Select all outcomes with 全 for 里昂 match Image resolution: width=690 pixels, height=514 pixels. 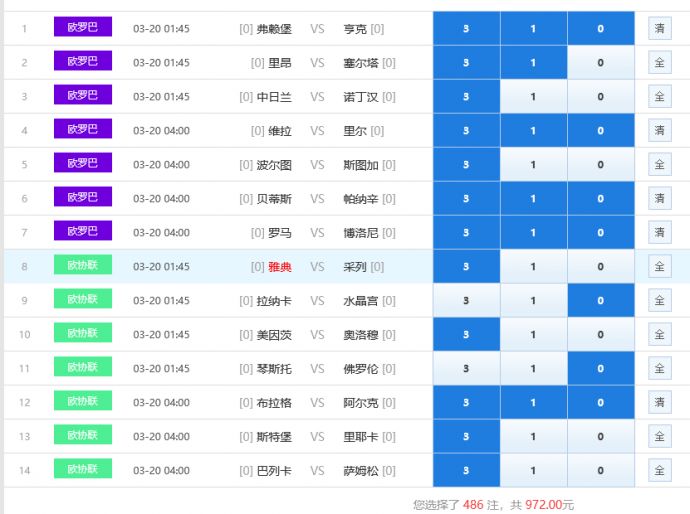coord(659,63)
